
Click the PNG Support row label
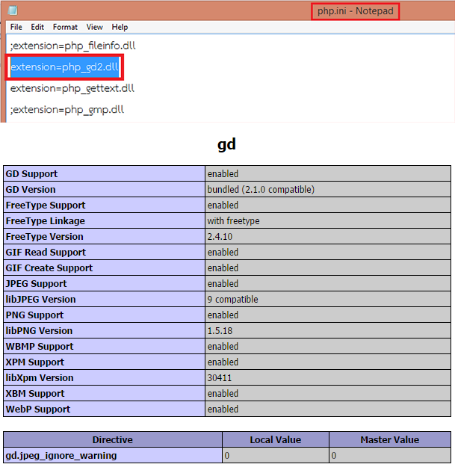(x=34, y=315)
